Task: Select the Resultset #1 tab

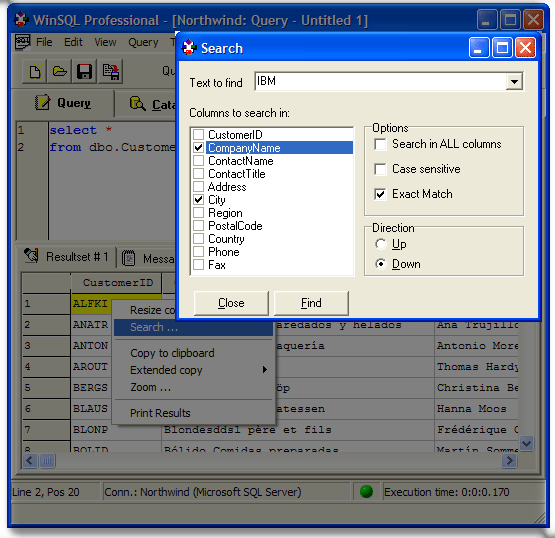Action: tap(67, 257)
